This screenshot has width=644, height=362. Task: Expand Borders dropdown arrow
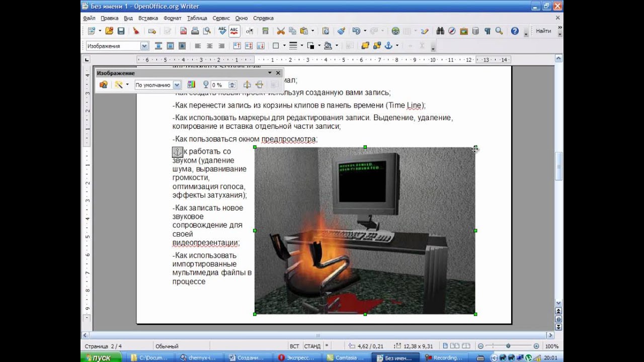pos(284,46)
